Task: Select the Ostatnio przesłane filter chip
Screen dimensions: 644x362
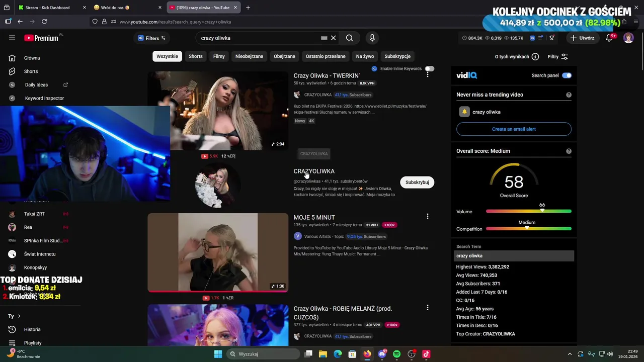Action: (326, 56)
